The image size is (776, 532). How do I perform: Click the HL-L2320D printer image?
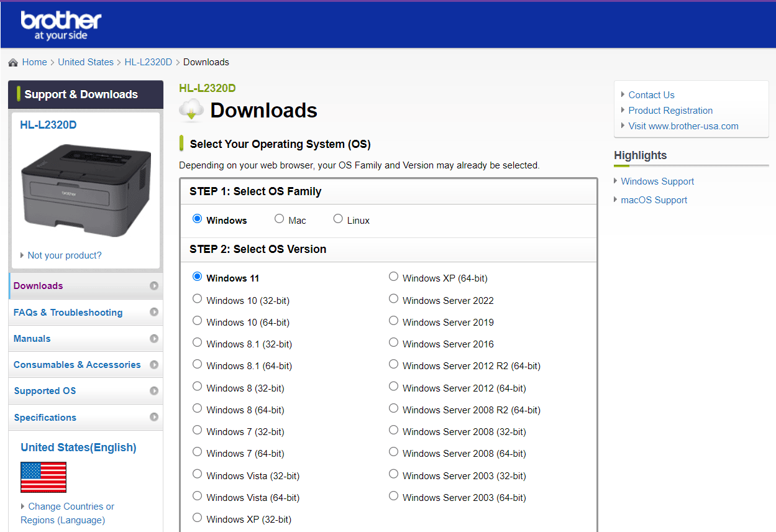pos(87,186)
